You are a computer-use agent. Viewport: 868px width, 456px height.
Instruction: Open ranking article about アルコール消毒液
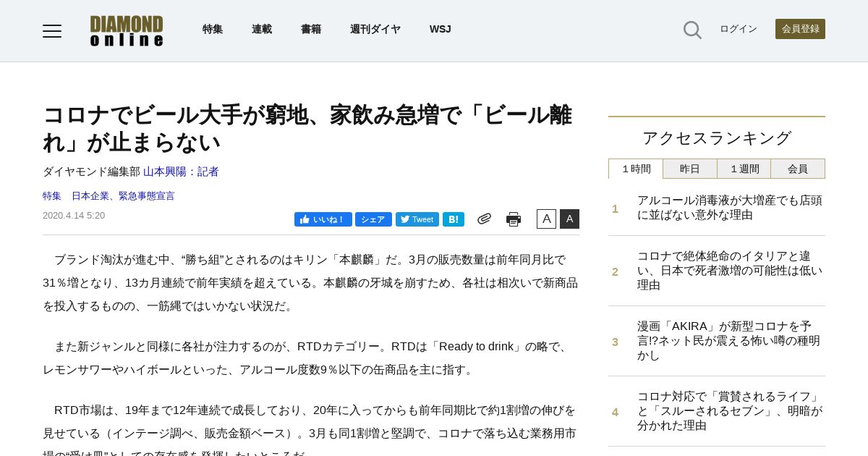[x=730, y=208]
